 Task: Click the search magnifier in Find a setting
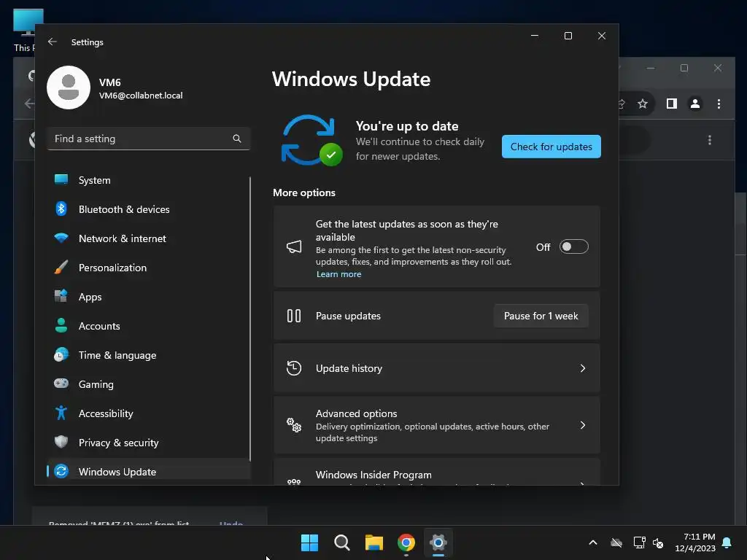pos(237,139)
